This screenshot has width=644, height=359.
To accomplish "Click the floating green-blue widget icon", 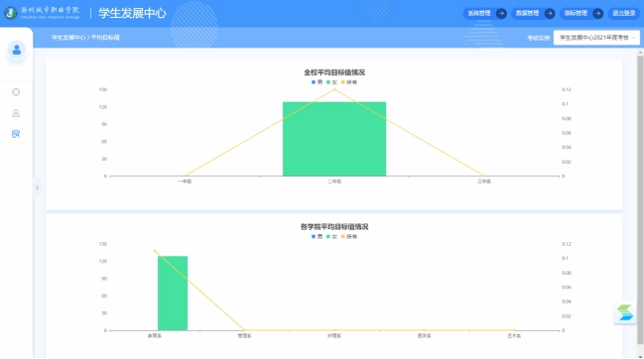I will [625, 313].
